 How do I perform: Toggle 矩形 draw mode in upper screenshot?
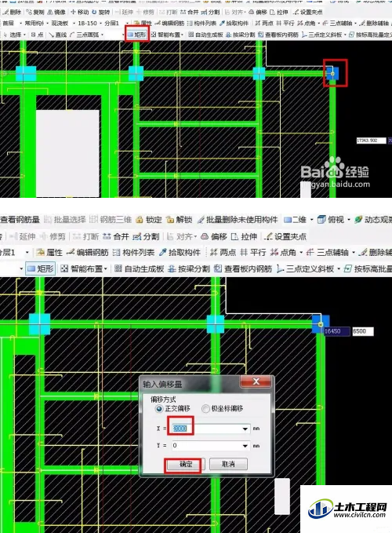pyautogui.click(x=136, y=35)
